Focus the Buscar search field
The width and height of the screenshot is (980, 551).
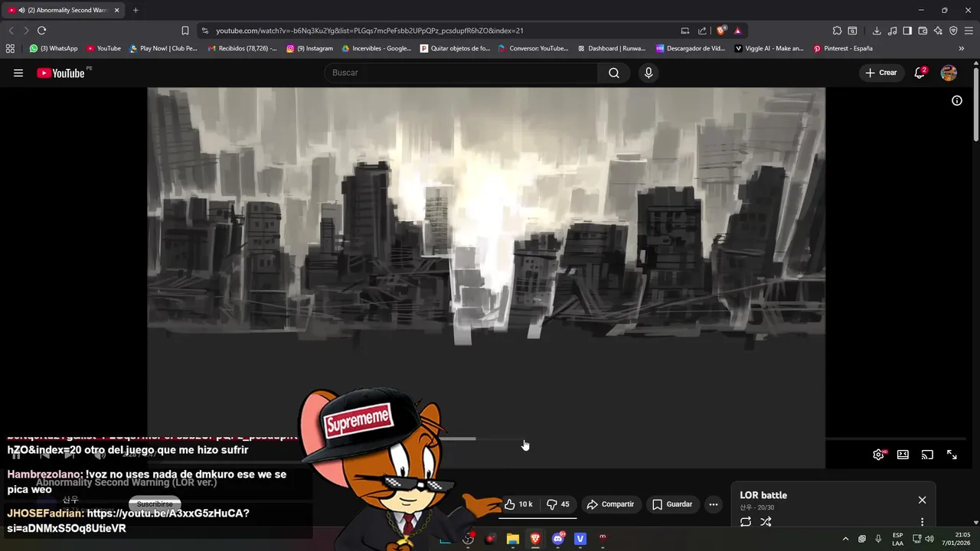tap(462, 73)
